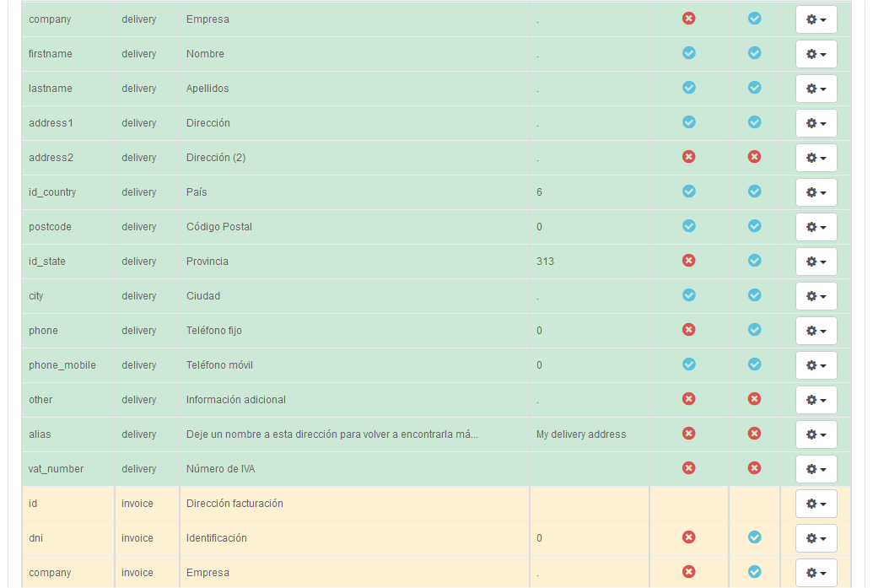Click blue checkmark in phone row
The image size is (873, 588).
click(x=754, y=330)
